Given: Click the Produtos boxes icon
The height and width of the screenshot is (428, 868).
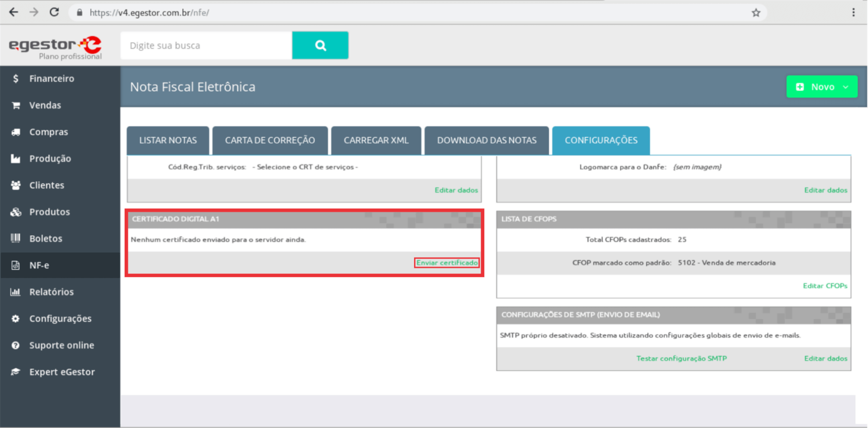Looking at the screenshot, I should [16, 212].
